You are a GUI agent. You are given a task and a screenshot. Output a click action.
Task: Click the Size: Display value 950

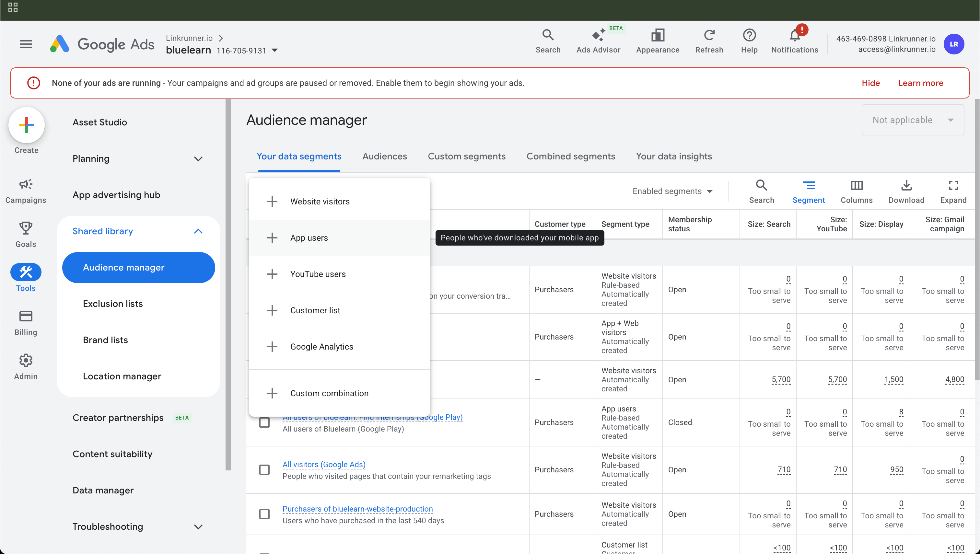(896, 469)
